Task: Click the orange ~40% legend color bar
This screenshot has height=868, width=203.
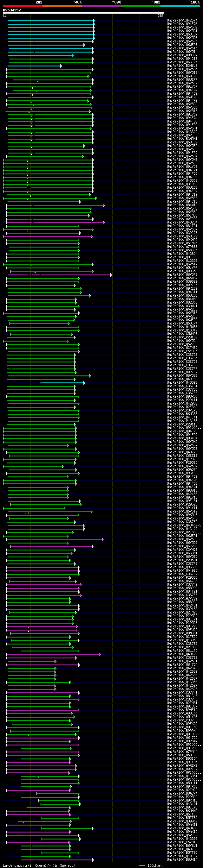Action: point(62,5)
